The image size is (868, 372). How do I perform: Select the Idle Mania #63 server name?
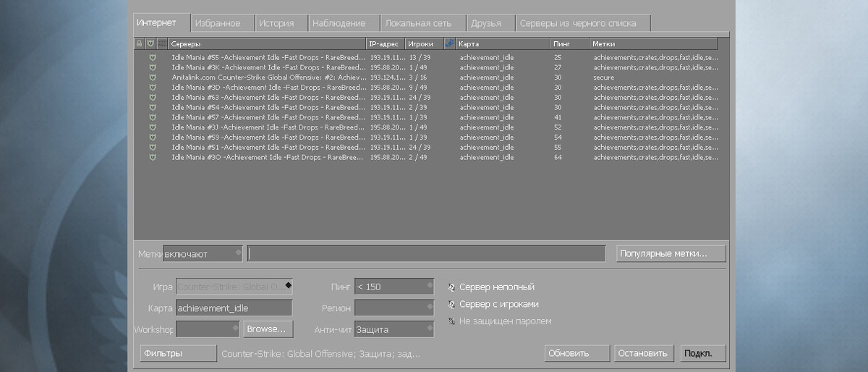[x=268, y=98]
